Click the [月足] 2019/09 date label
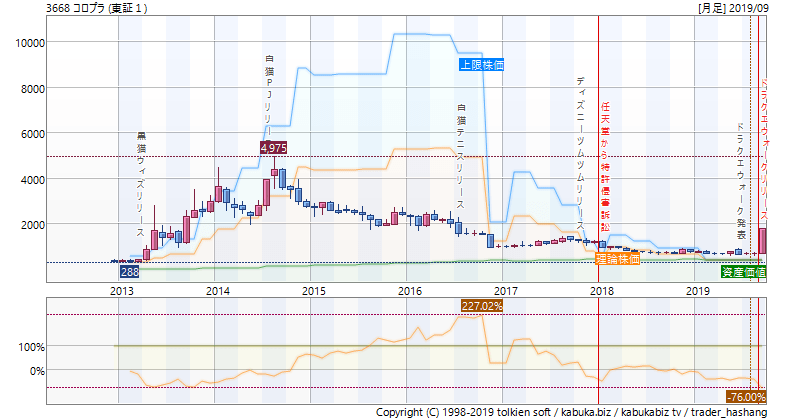 pos(731,8)
